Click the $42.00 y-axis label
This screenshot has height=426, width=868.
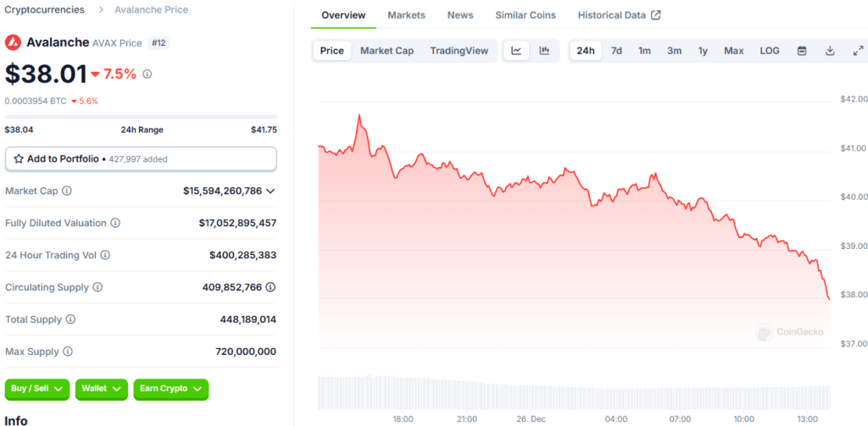coord(853,99)
